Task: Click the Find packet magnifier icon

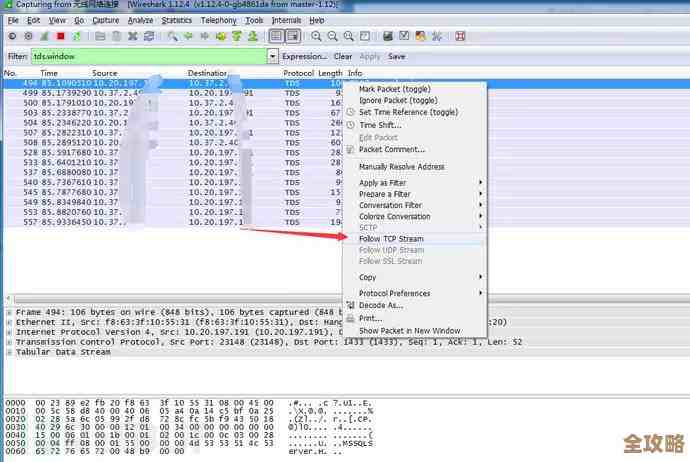Action: point(173,36)
